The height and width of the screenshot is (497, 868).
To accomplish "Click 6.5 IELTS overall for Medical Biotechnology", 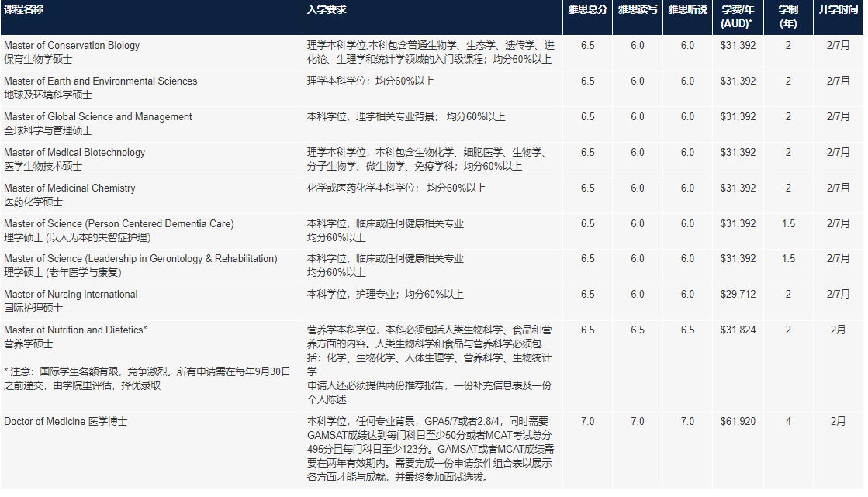I will click(587, 152).
